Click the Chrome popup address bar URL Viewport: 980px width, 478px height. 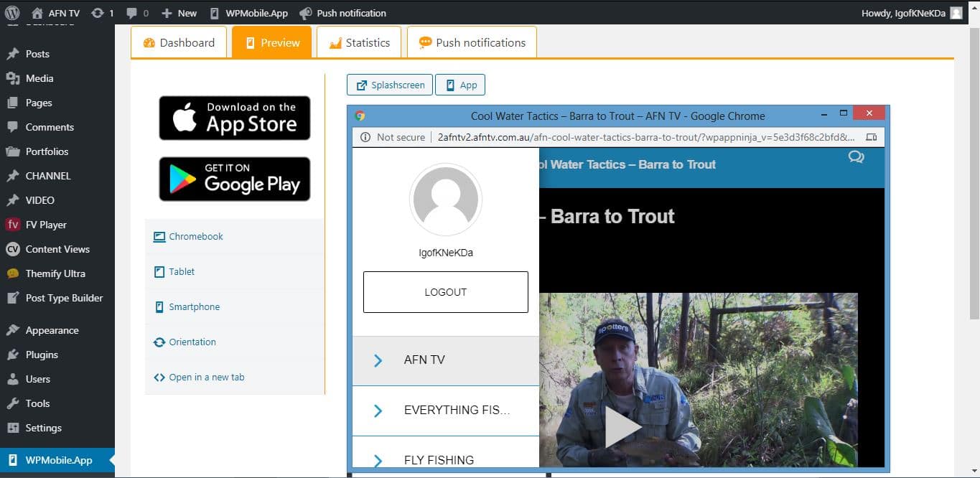click(646, 137)
